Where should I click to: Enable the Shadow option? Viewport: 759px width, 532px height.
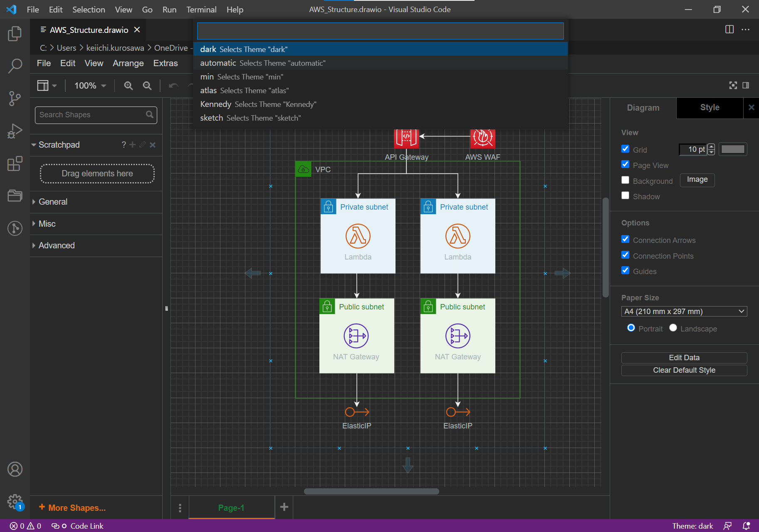(625, 195)
